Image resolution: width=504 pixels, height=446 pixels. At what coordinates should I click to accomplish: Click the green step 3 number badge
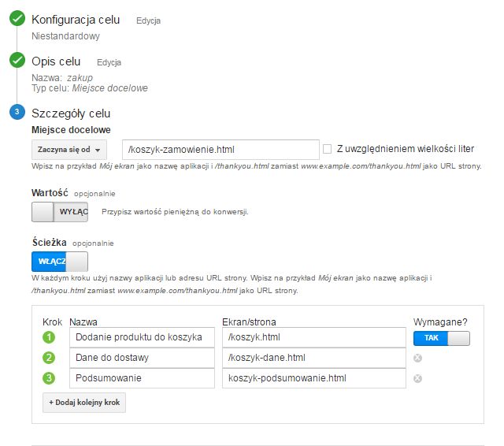coord(49,378)
